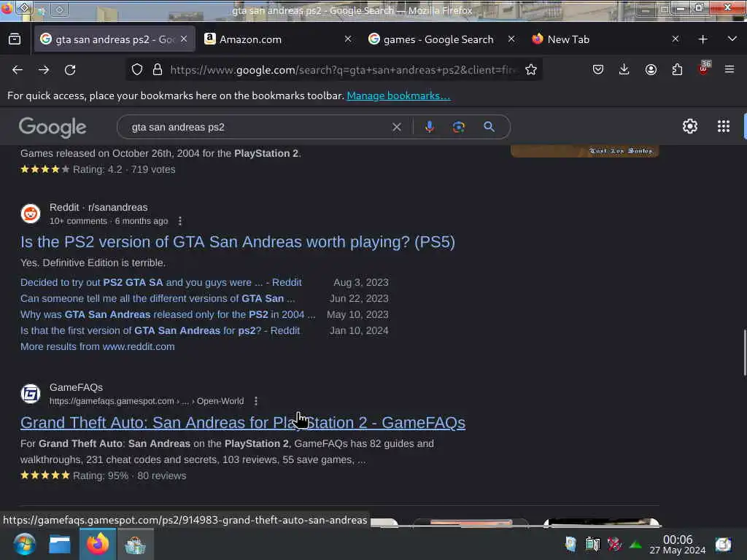Close the gta san andreas ps2 tab
The height and width of the screenshot is (560, 747).
[x=184, y=39]
